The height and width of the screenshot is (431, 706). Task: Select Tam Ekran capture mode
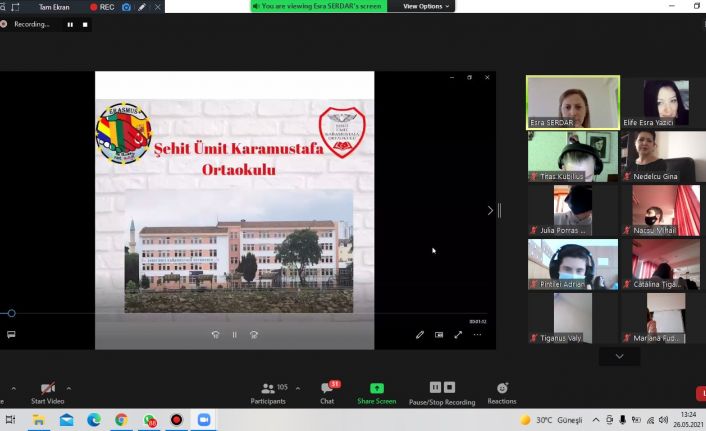coord(54,7)
